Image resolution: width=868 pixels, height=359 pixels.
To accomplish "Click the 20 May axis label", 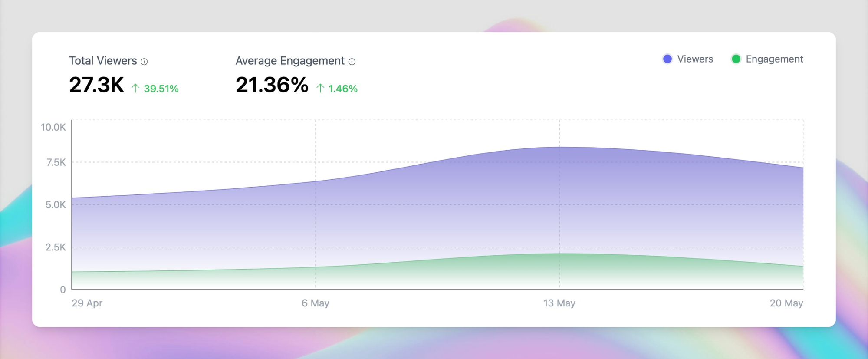I will coord(786,303).
